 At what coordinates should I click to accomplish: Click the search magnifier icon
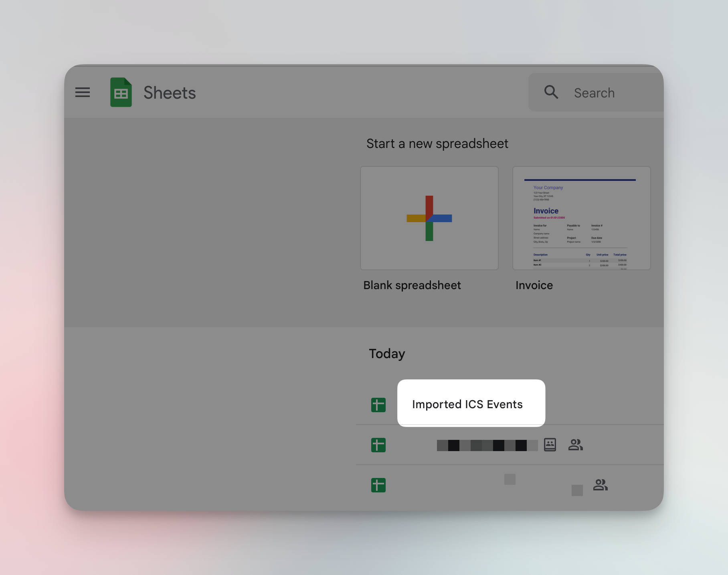click(551, 92)
